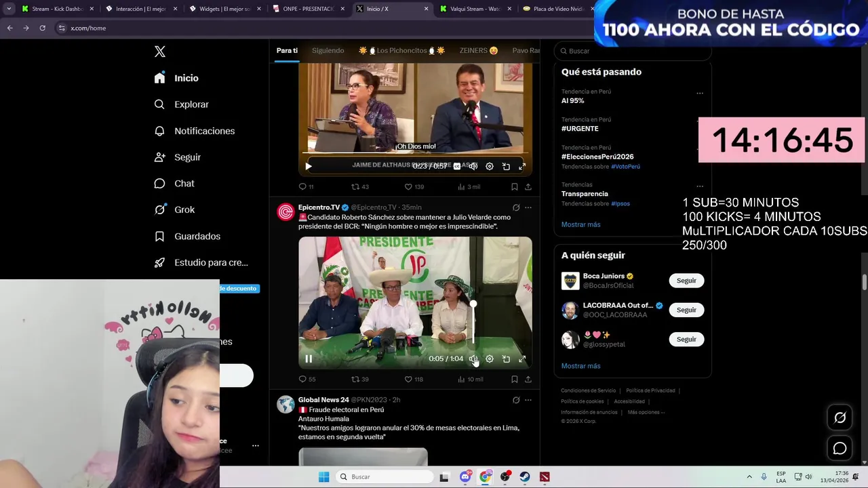Open Chat in the sidebar
This screenshot has width=868, height=488.
point(174,184)
